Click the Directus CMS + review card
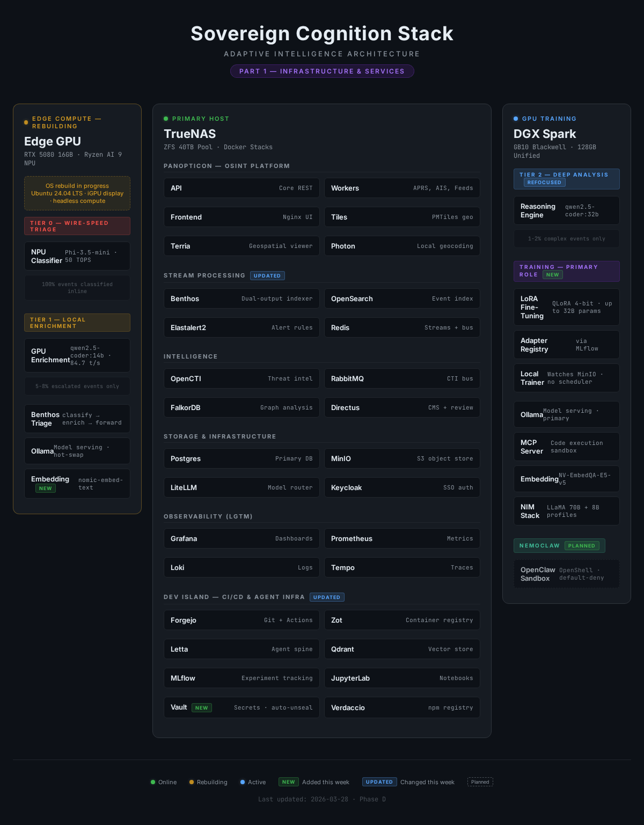The width and height of the screenshot is (644, 825). pyautogui.click(x=402, y=408)
